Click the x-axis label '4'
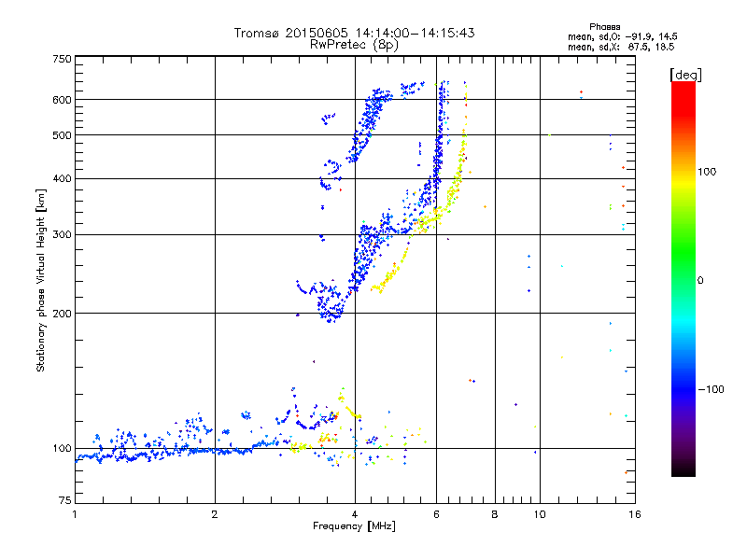Viewport: 747px width, 560px height. tap(355, 514)
